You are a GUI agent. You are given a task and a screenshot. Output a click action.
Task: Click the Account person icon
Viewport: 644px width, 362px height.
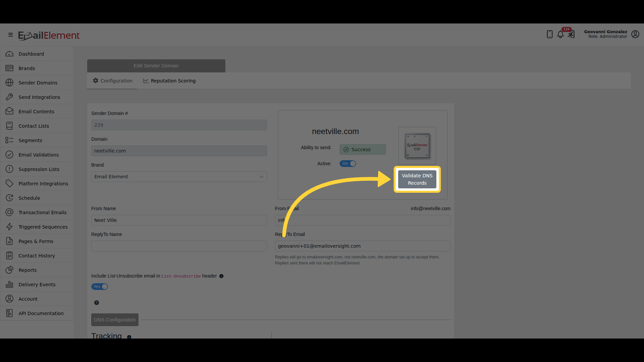pyautogui.click(x=9, y=299)
